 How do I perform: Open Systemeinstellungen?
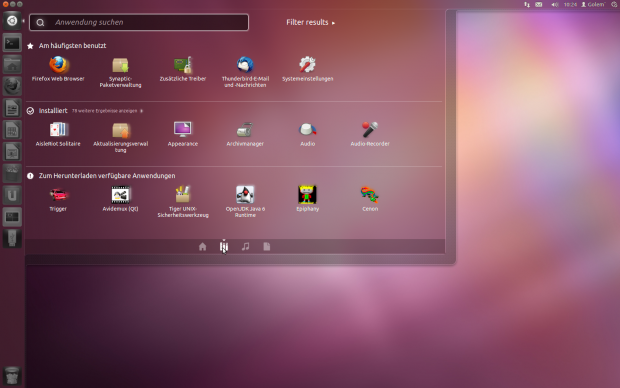click(308, 69)
